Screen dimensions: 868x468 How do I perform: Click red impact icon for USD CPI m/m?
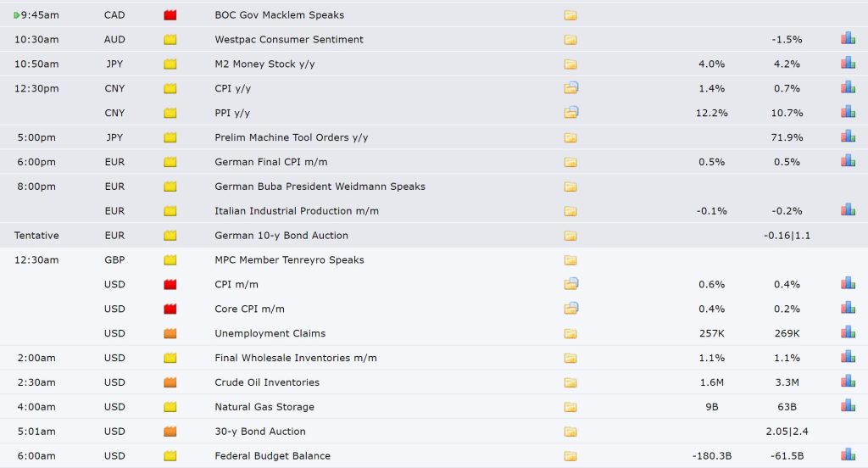click(x=170, y=285)
